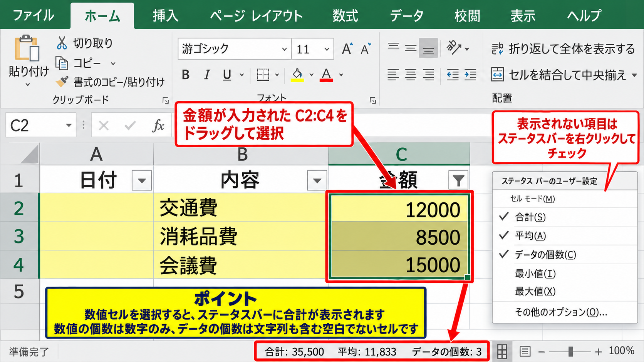Click the Cut scissors icon
The width and height of the screenshot is (644, 362).
[x=62, y=43]
